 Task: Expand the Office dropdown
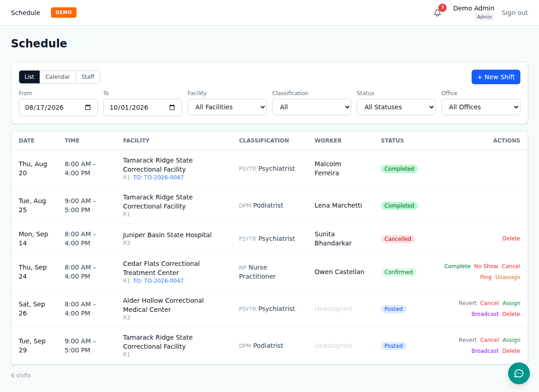pyautogui.click(x=481, y=107)
